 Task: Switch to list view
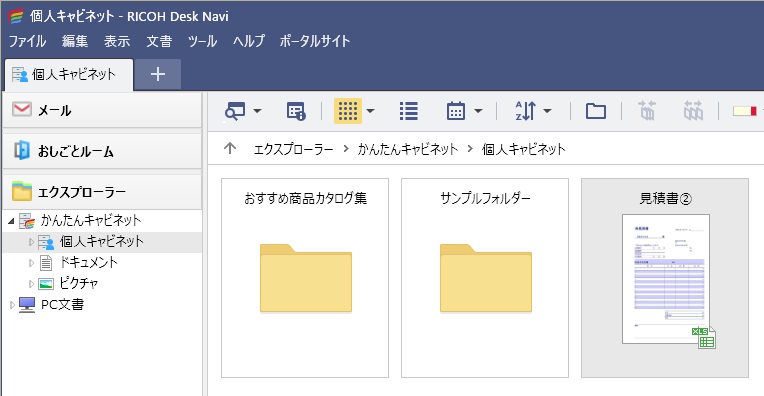point(408,111)
